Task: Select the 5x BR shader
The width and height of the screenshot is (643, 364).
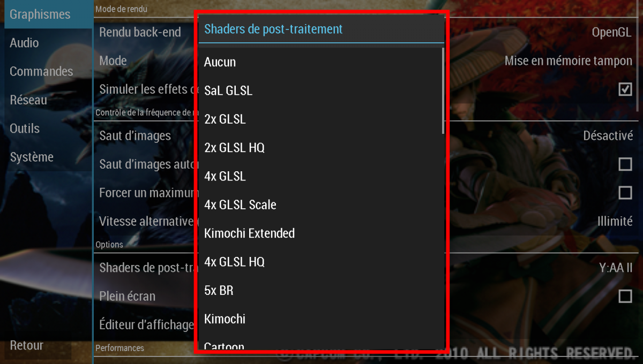Action: pyautogui.click(x=321, y=291)
